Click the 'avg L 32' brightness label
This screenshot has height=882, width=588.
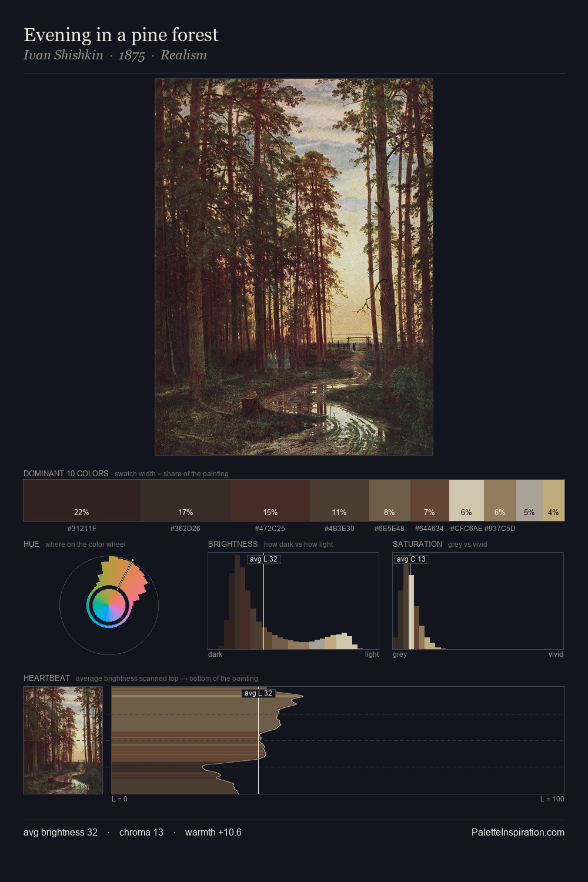263,559
